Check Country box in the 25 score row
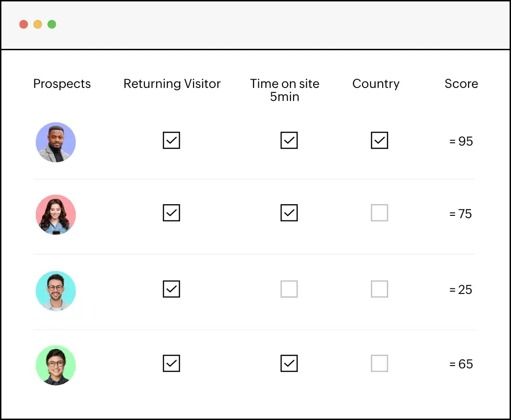 pyautogui.click(x=379, y=289)
